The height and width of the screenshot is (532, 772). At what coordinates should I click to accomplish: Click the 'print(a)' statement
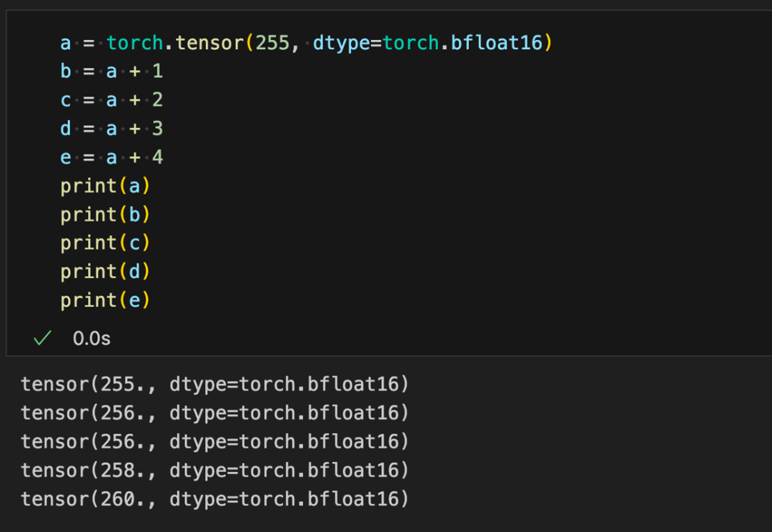105,186
